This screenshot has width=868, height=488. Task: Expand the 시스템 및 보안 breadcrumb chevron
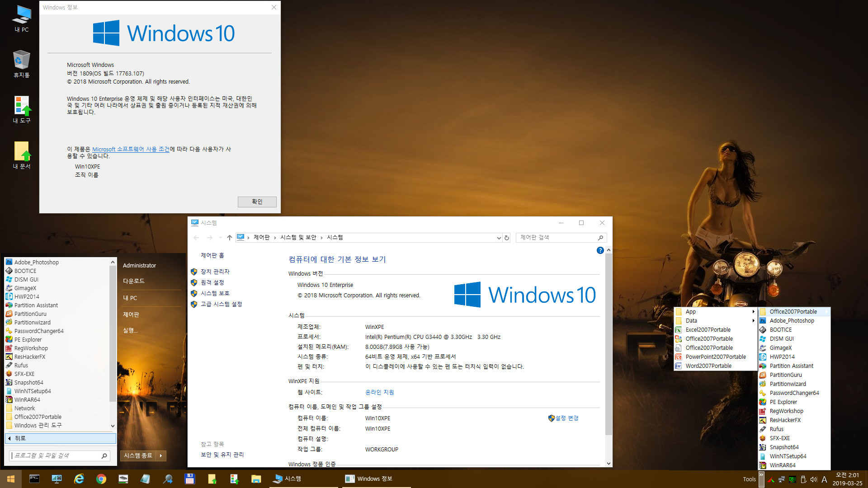(321, 238)
